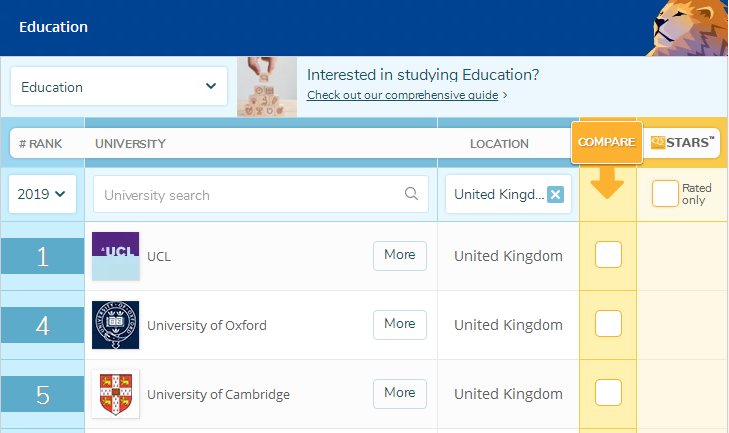Image resolution: width=729 pixels, height=433 pixels.
Task: Click the QS Stars logo
Action: click(x=684, y=143)
